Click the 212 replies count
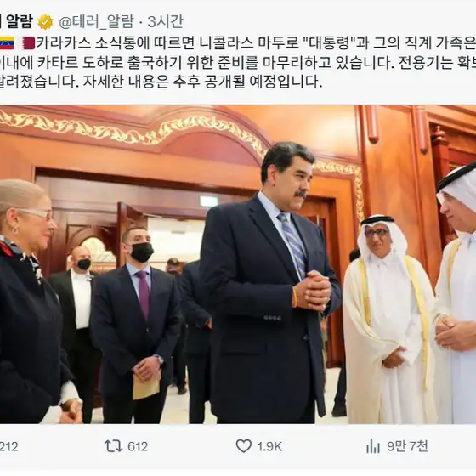This screenshot has height=476, width=476. coord(8,446)
